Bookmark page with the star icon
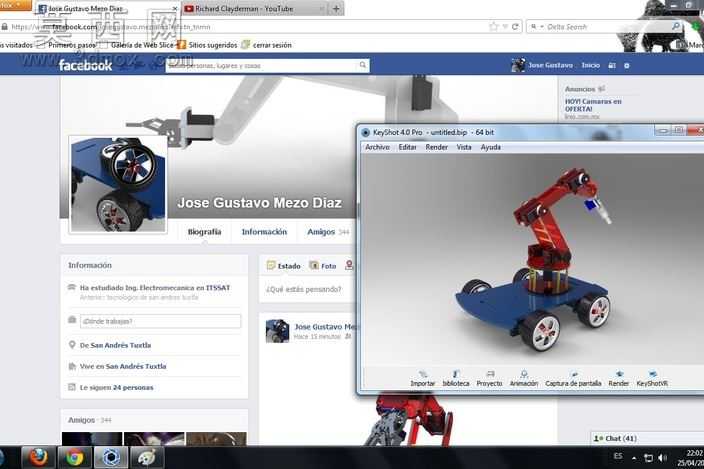 [493, 27]
